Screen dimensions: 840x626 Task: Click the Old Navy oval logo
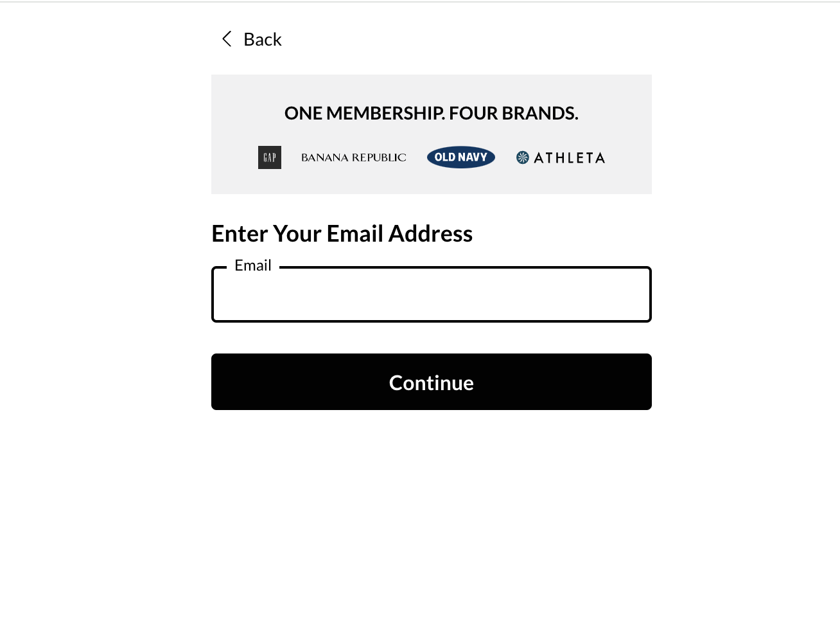(x=460, y=157)
